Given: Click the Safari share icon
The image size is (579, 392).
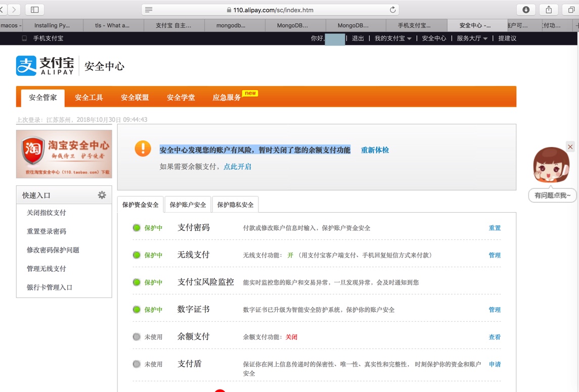Looking at the screenshot, I should point(549,10).
